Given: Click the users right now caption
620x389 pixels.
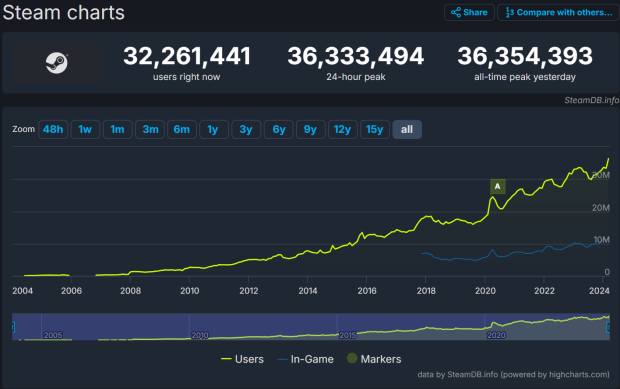Looking at the screenshot, I should (187, 77).
